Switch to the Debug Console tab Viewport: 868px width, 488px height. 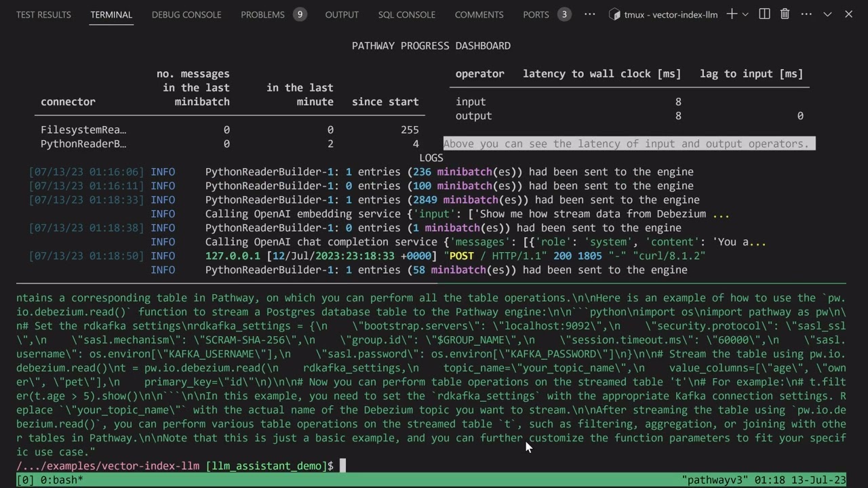pyautogui.click(x=186, y=14)
